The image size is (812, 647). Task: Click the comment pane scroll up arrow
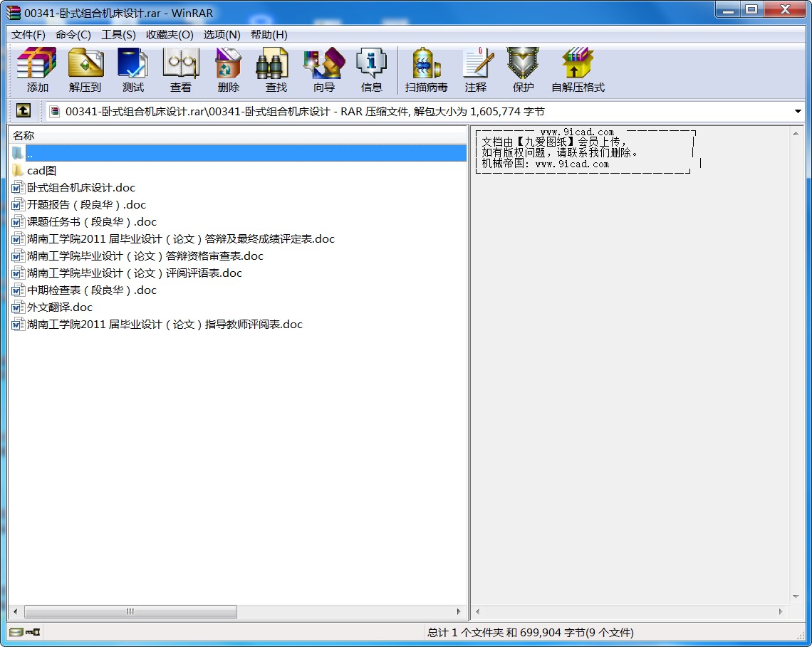click(x=796, y=134)
